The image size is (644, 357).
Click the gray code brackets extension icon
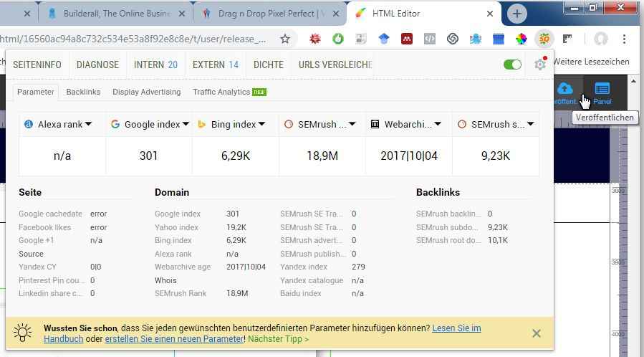pos(430,39)
